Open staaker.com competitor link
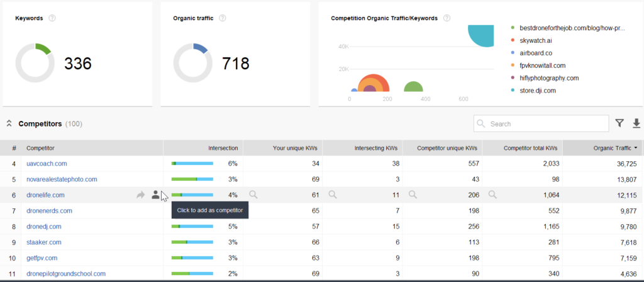Viewport: 644px width, 282px height. click(44, 242)
